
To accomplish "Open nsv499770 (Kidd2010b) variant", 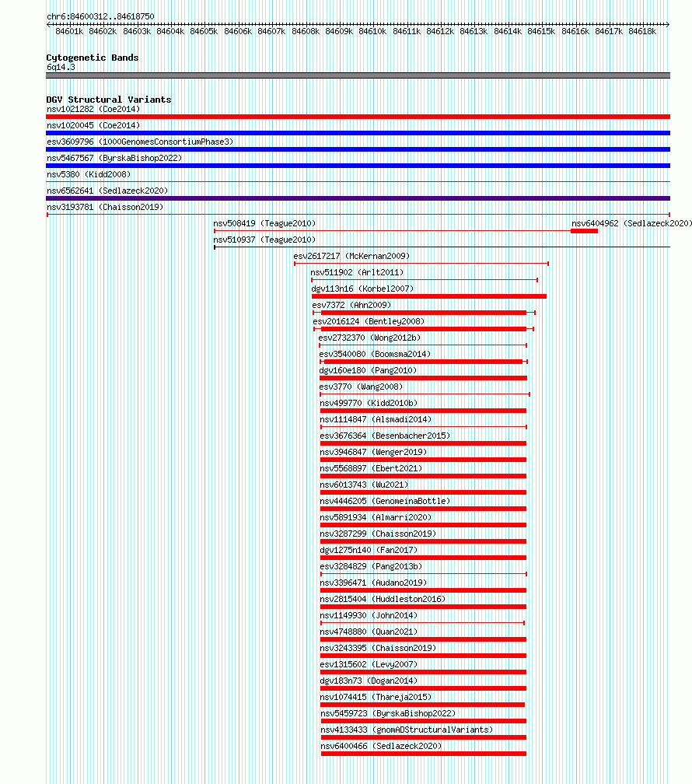I will coord(369,403).
